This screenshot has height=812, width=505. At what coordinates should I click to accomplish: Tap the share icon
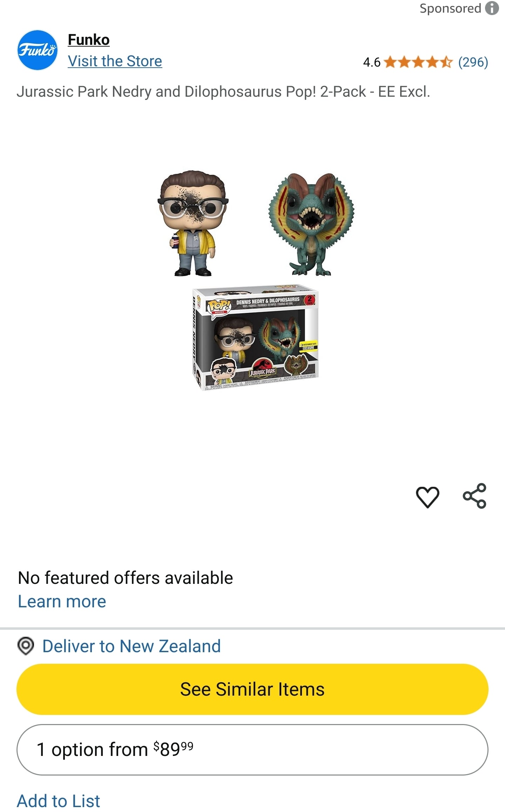tap(474, 496)
